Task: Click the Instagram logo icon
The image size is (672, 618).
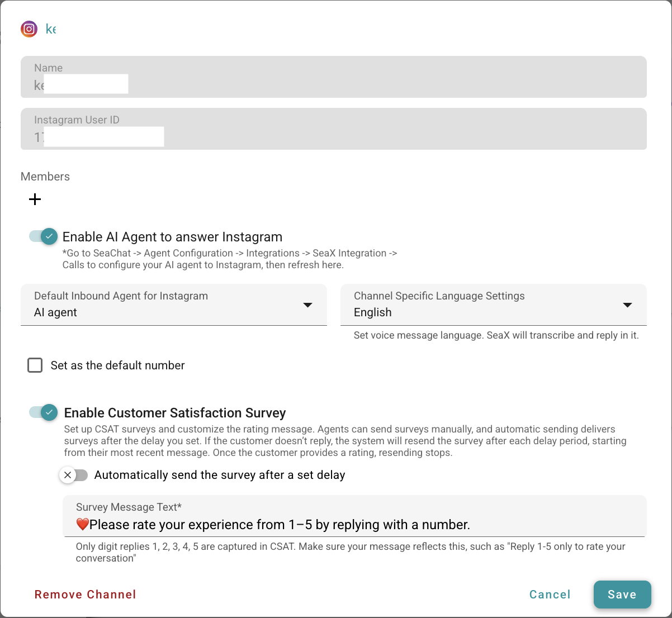Action: (29, 29)
